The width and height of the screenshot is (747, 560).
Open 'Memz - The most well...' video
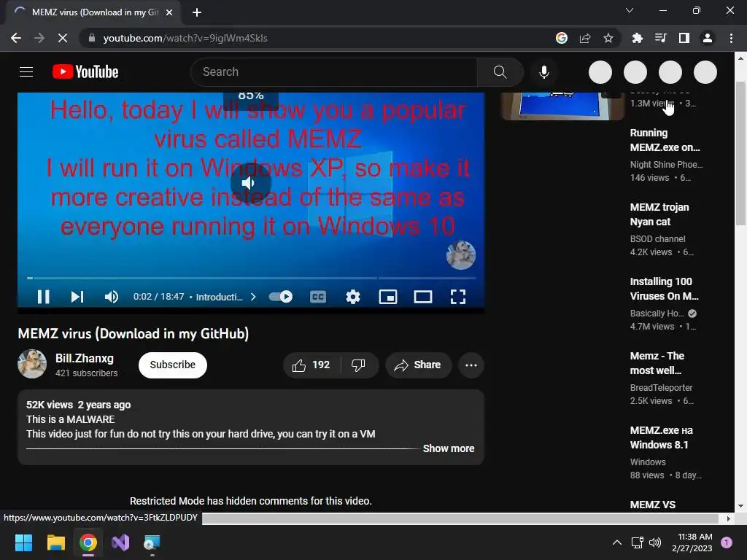pos(657,363)
